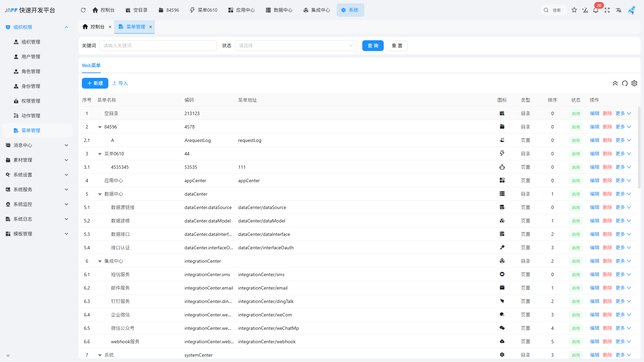This screenshot has height=362, width=644.
Task: Expand 系统监控 sidebar group
Action: (38, 204)
